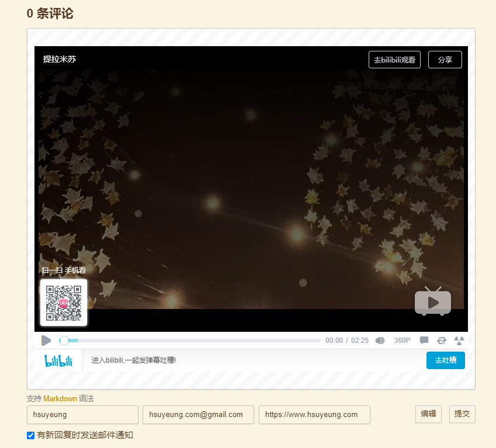Start playback with the player's play button
This screenshot has height=448, width=496.
[x=46, y=341]
